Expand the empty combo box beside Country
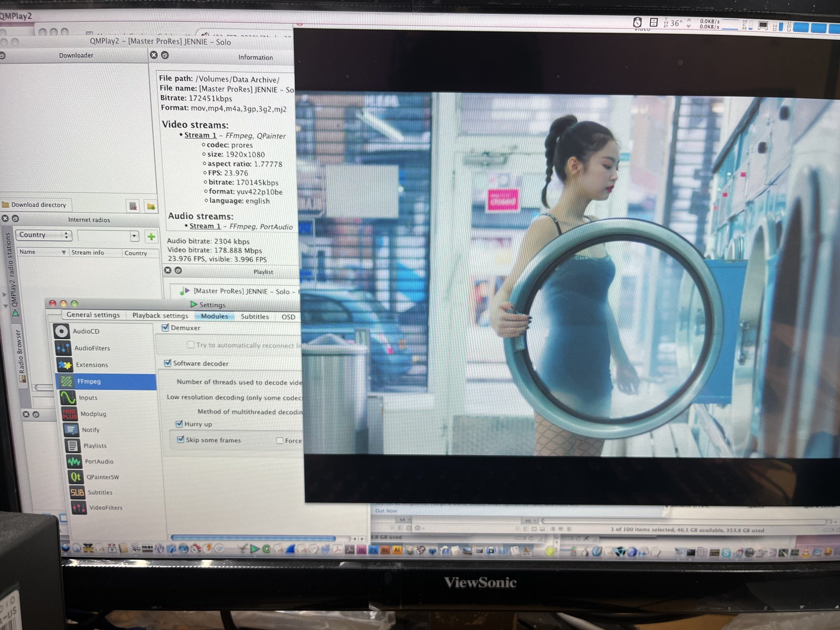 click(x=134, y=236)
